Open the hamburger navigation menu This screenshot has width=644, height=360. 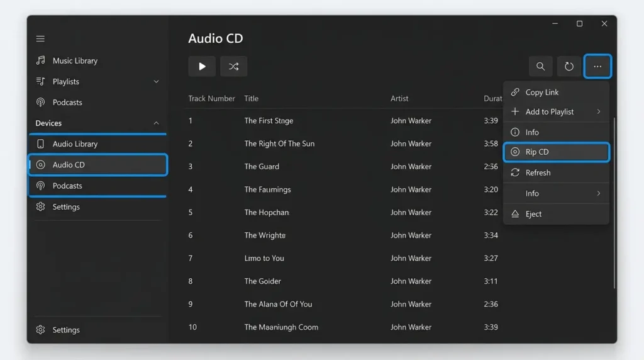click(40, 38)
